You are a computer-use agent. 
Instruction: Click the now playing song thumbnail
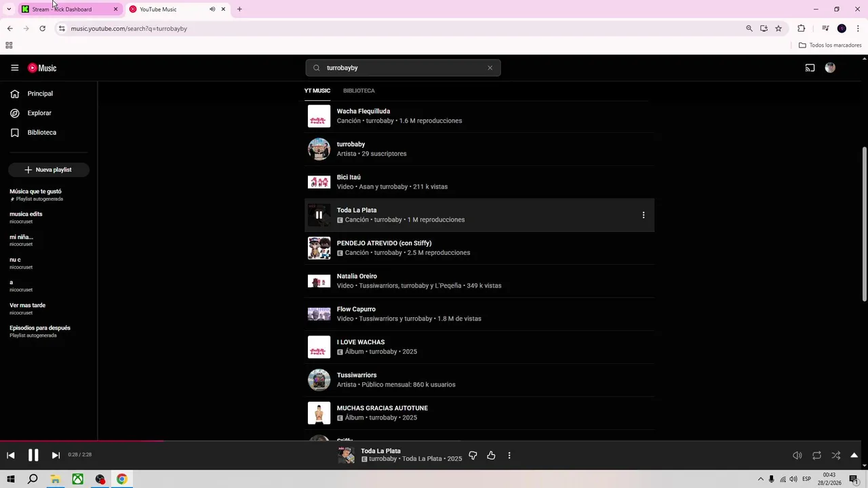tap(347, 455)
